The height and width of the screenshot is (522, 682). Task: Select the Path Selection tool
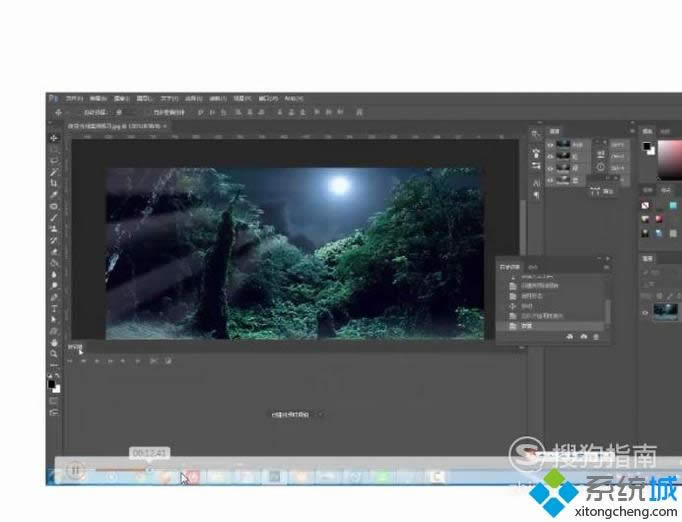(x=54, y=320)
